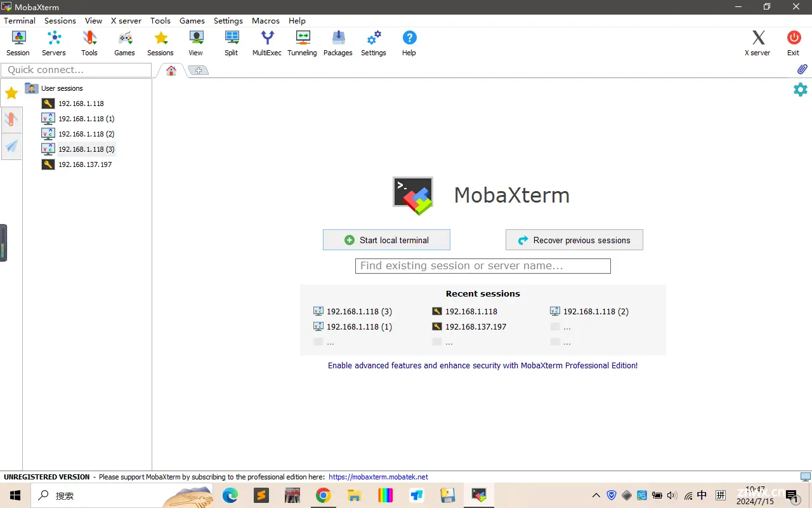
Task: Open the Help menu in menu bar
Action: (x=297, y=20)
